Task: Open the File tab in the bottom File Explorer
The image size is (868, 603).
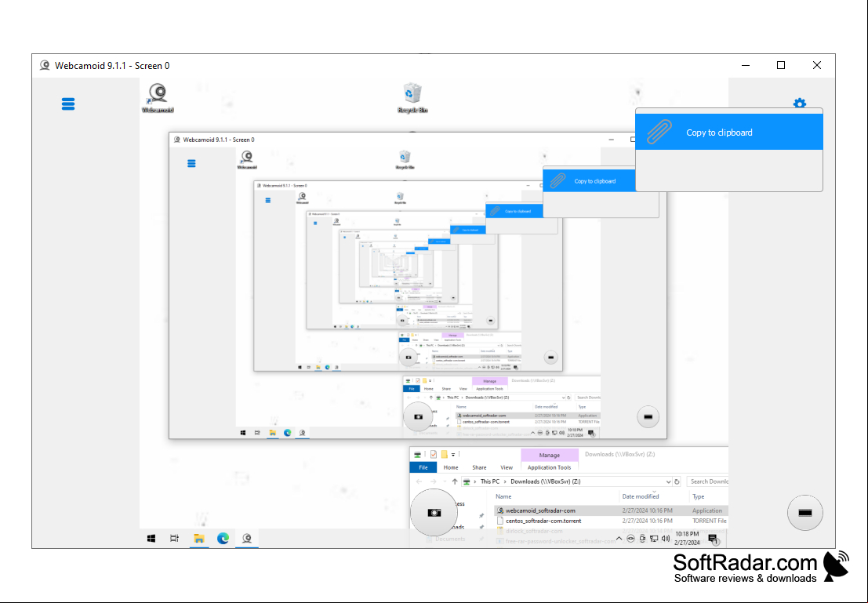Action: click(423, 467)
